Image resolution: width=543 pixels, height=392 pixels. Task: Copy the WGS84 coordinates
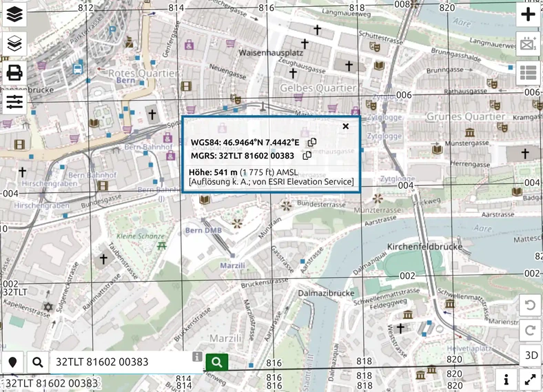312,142
